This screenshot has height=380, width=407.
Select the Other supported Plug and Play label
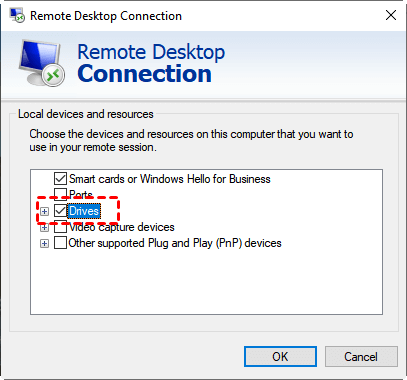(175, 243)
